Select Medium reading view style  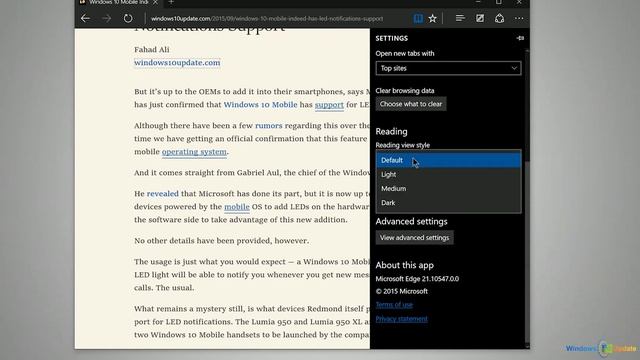(448, 189)
